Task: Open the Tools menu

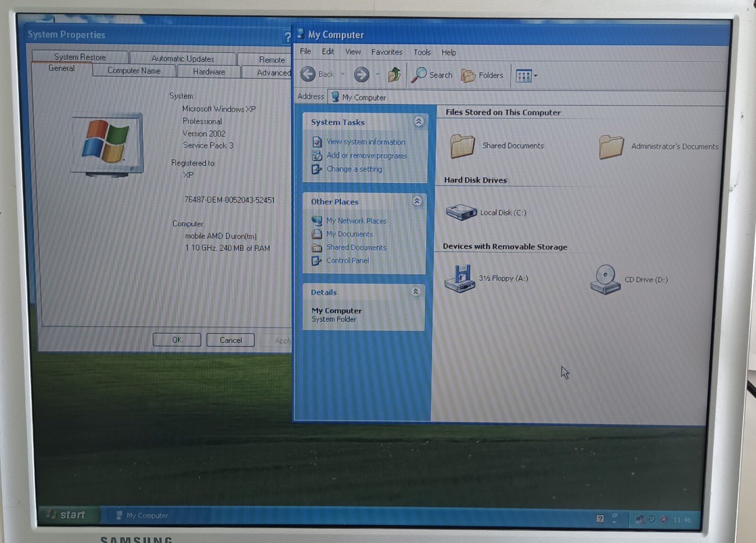Action: 422,52
